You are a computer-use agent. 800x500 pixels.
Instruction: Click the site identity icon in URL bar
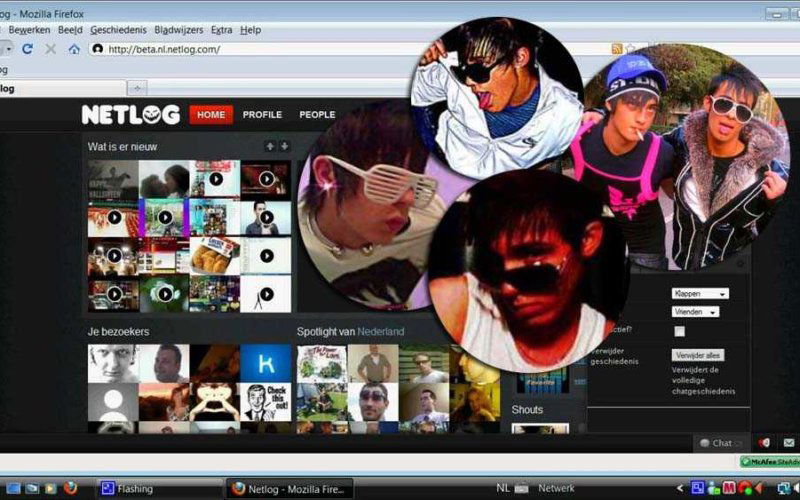click(x=98, y=49)
